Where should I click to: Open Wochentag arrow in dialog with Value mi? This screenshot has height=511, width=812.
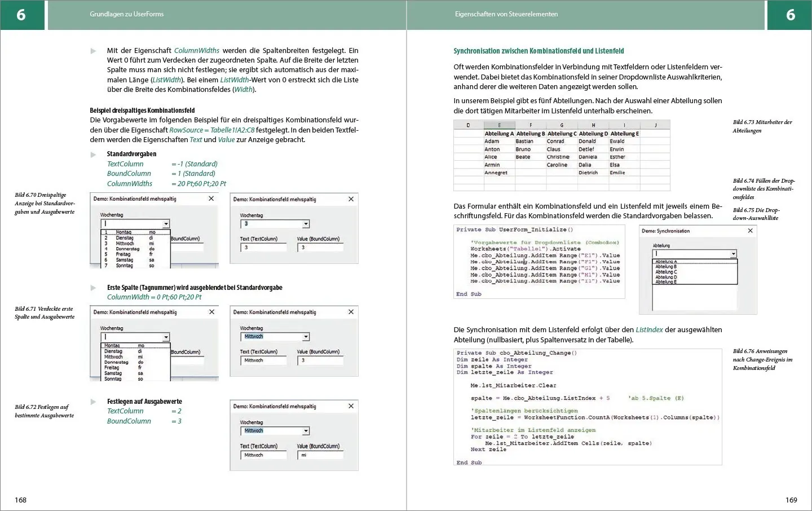[306, 431]
